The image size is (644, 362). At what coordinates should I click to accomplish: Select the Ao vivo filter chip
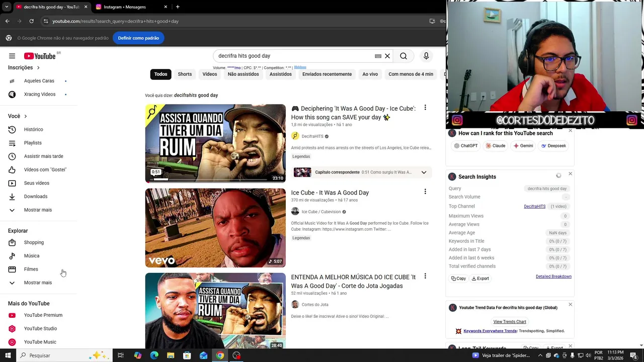point(370,74)
